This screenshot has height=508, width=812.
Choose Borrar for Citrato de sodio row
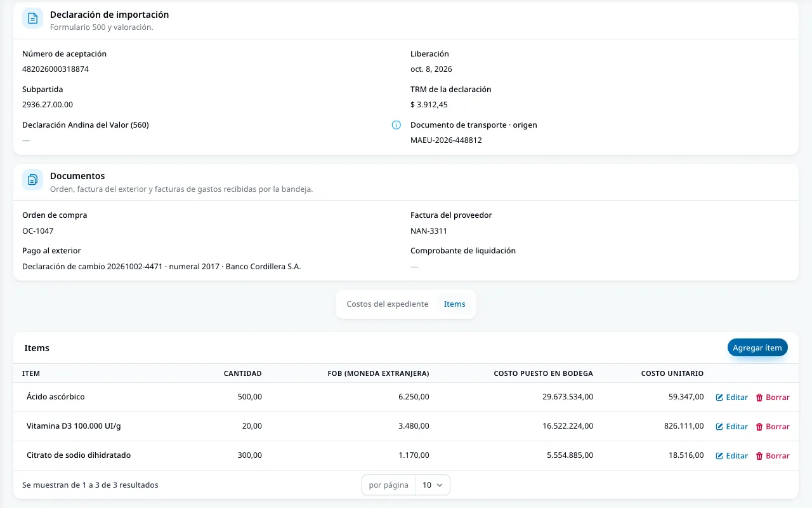click(773, 456)
